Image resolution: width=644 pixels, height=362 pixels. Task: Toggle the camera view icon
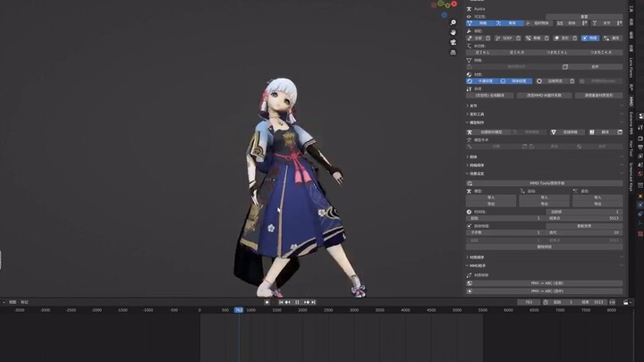453,42
